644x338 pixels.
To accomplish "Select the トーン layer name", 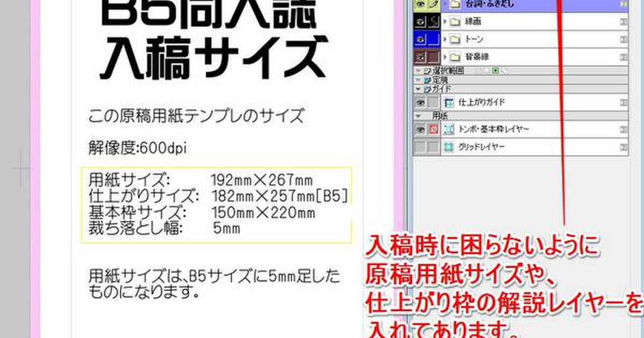I will click(x=474, y=40).
